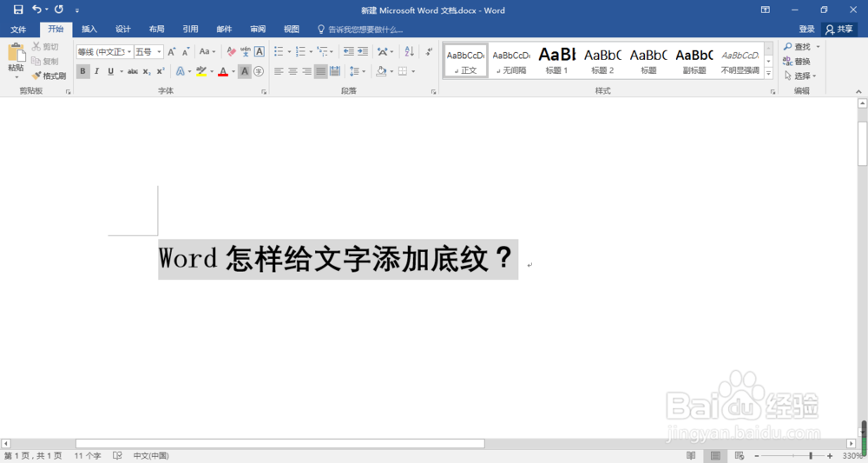Switch to the Layout (布局) tab
The image size is (868, 463).
(x=156, y=29)
